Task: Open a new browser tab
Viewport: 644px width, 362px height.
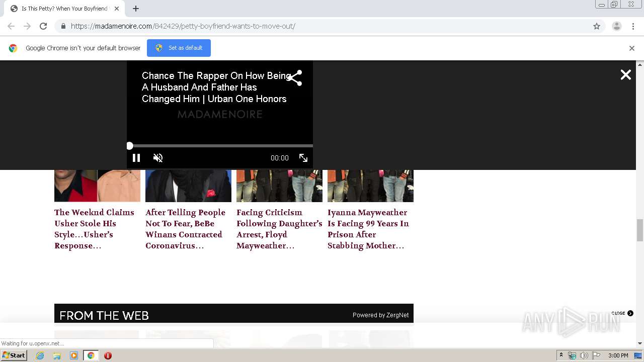Action: pyautogui.click(x=136, y=9)
